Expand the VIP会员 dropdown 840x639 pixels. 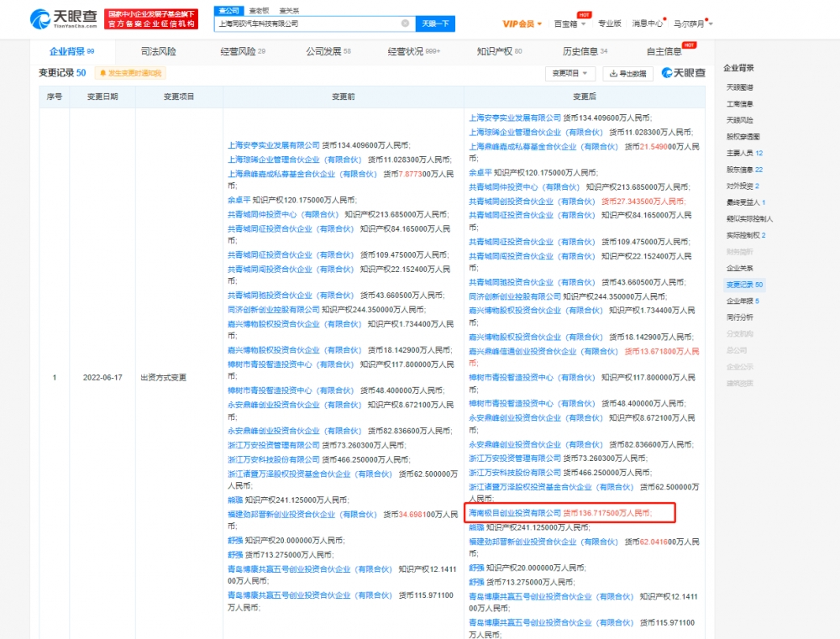point(522,24)
